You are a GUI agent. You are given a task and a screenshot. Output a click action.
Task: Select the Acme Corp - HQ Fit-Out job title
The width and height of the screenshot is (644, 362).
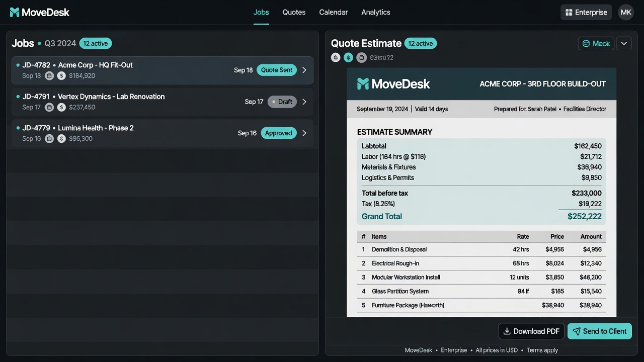tap(96, 65)
